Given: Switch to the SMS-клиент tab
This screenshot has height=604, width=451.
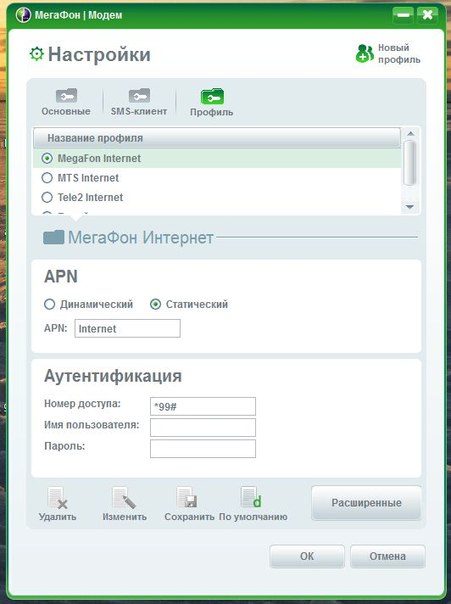Looking at the screenshot, I should click(x=139, y=102).
